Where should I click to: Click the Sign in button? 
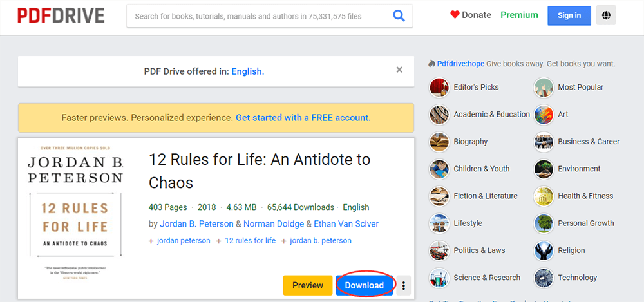point(569,15)
